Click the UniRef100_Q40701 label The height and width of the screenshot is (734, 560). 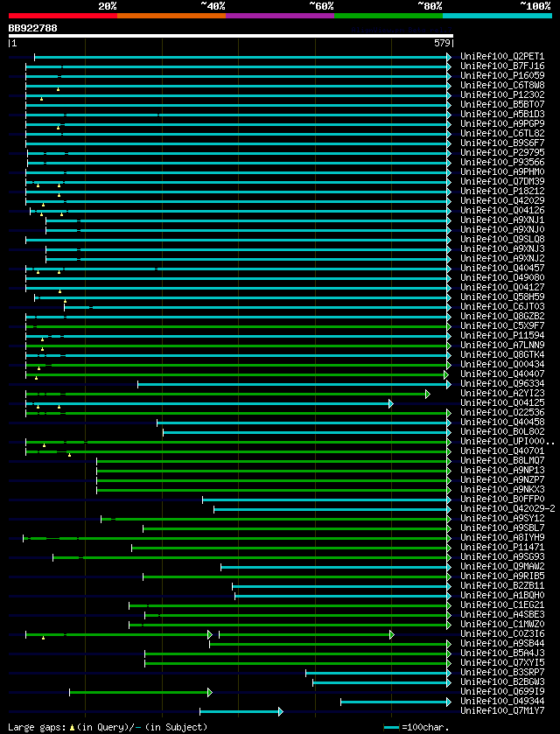pyautogui.click(x=502, y=450)
